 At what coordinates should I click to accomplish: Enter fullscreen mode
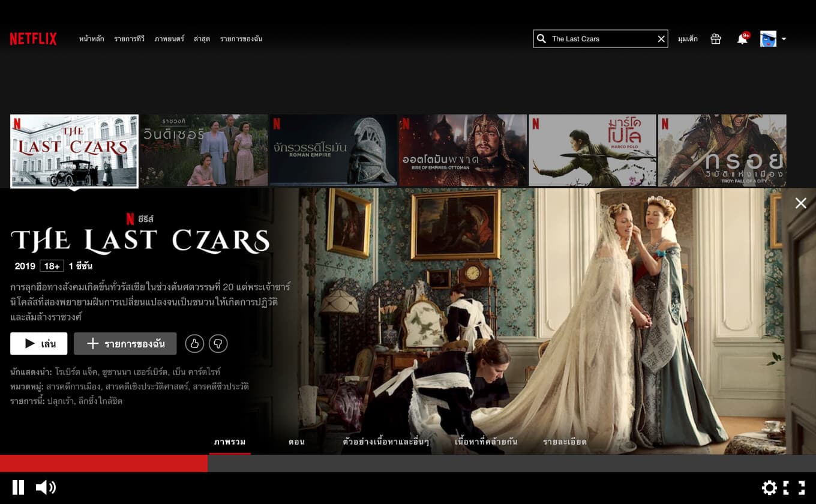click(x=794, y=488)
